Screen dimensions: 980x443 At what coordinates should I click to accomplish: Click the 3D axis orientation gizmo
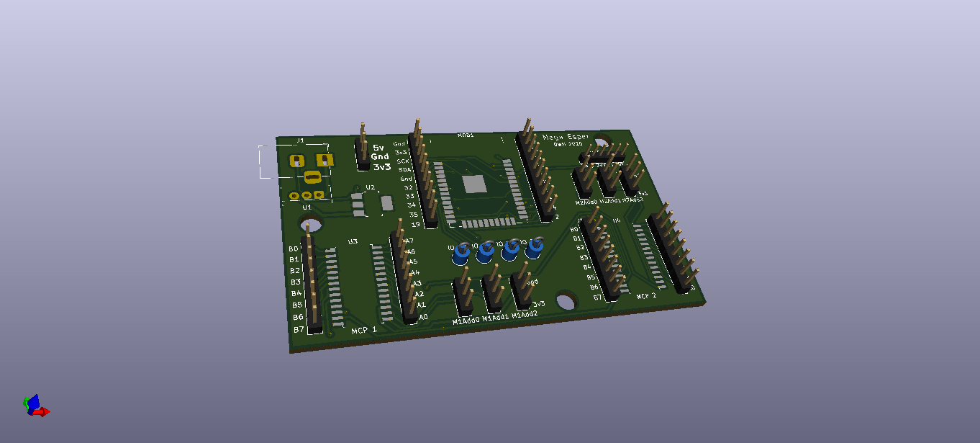(35, 406)
